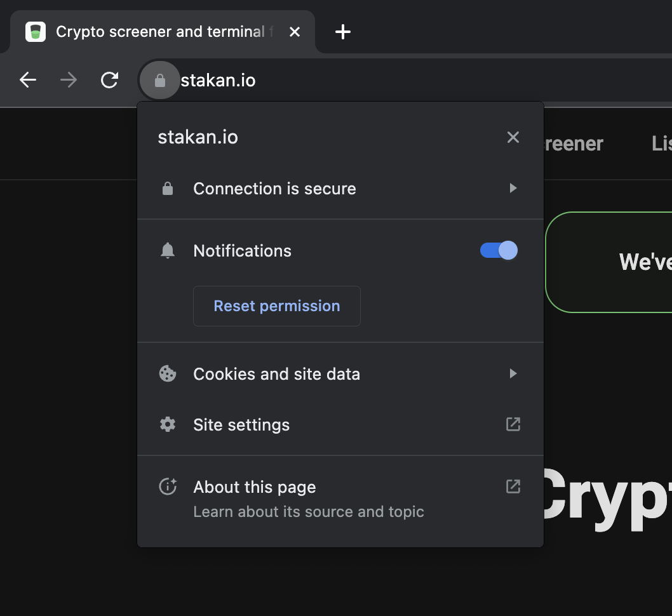Screen dimensions: 672x616
Task: Click the external link icon for About this page
Action: pos(513,486)
